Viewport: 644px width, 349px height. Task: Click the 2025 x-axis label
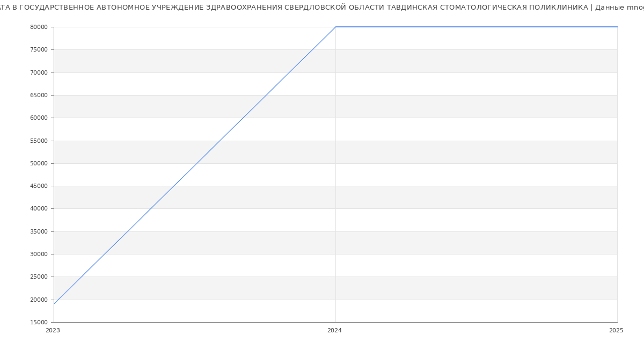(x=616, y=330)
